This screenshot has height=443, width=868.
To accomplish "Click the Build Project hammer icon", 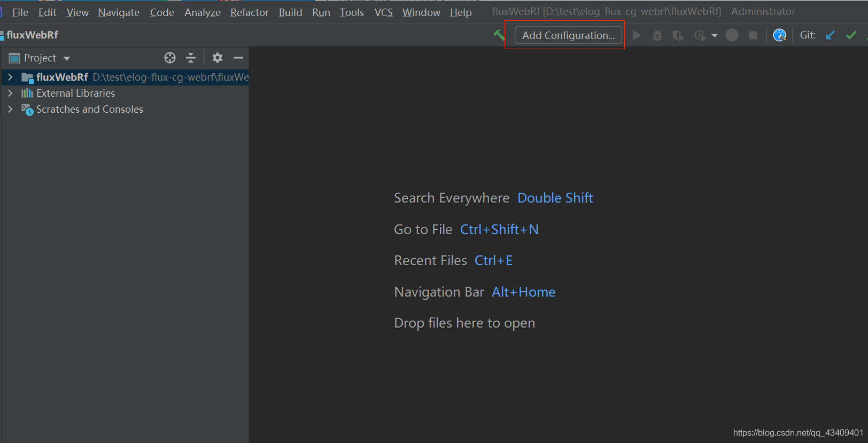I will point(499,35).
